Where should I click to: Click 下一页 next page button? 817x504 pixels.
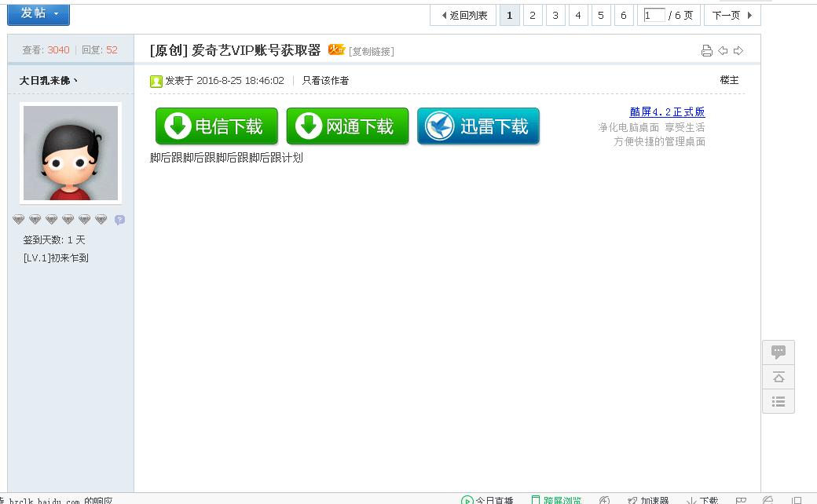(x=732, y=15)
